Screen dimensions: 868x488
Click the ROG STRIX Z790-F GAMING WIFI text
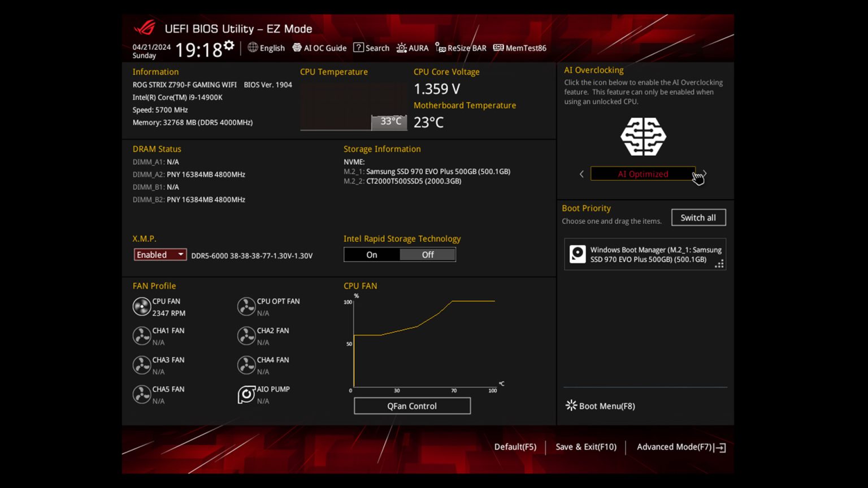coord(185,85)
